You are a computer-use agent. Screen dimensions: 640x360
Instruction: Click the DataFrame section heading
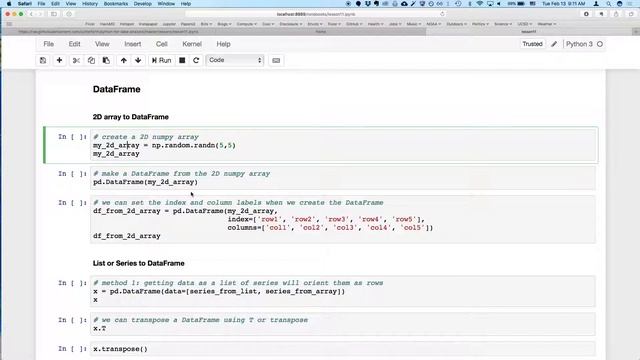(117, 89)
